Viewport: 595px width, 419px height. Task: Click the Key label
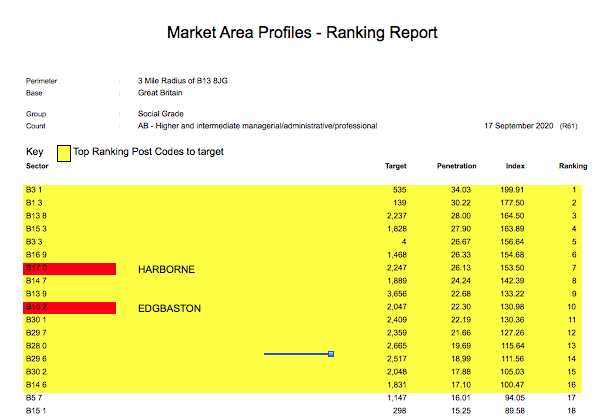(35, 152)
